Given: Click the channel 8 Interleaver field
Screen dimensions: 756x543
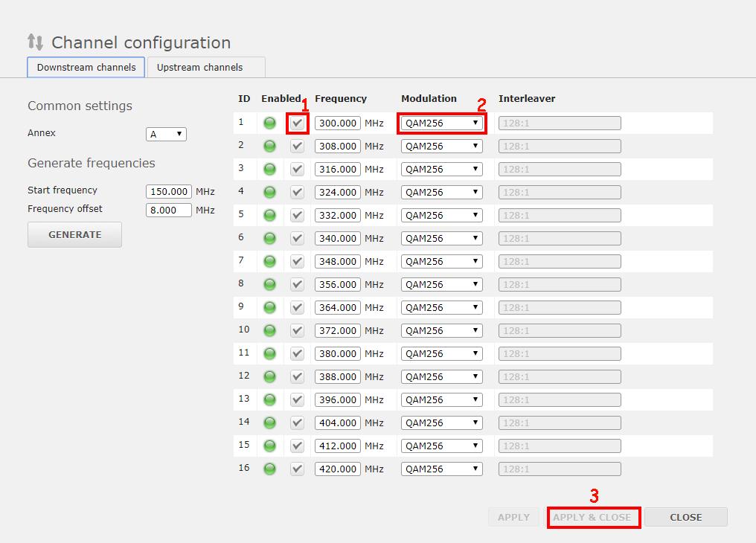Looking at the screenshot, I should click(560, 285).
